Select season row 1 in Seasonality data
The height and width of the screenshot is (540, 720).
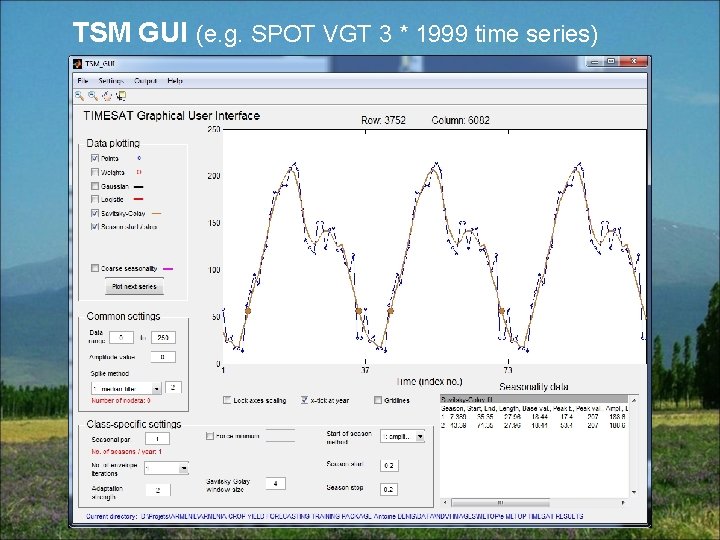533,416
